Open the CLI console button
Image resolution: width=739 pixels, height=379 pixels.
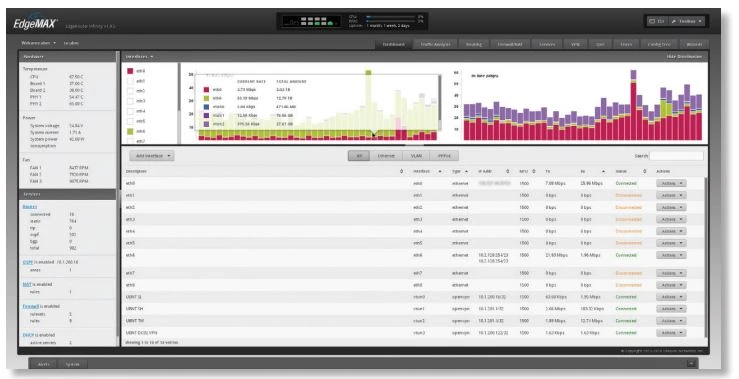656,21
